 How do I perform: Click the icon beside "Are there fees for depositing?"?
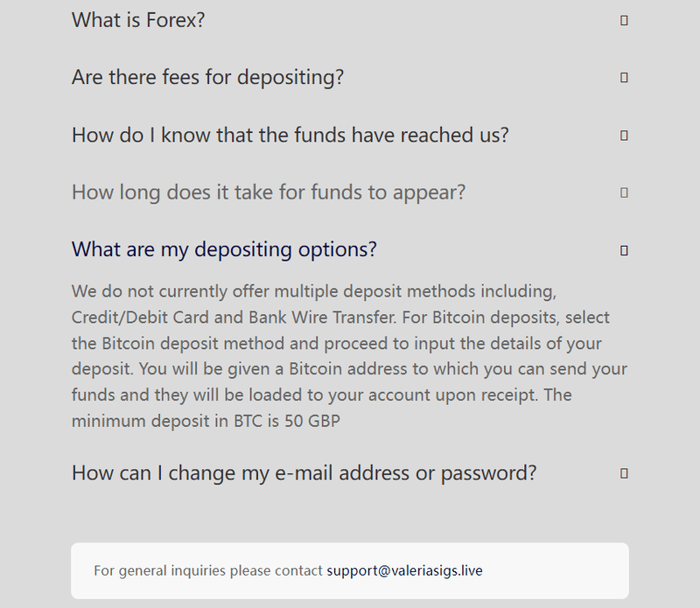coord(624,78)
